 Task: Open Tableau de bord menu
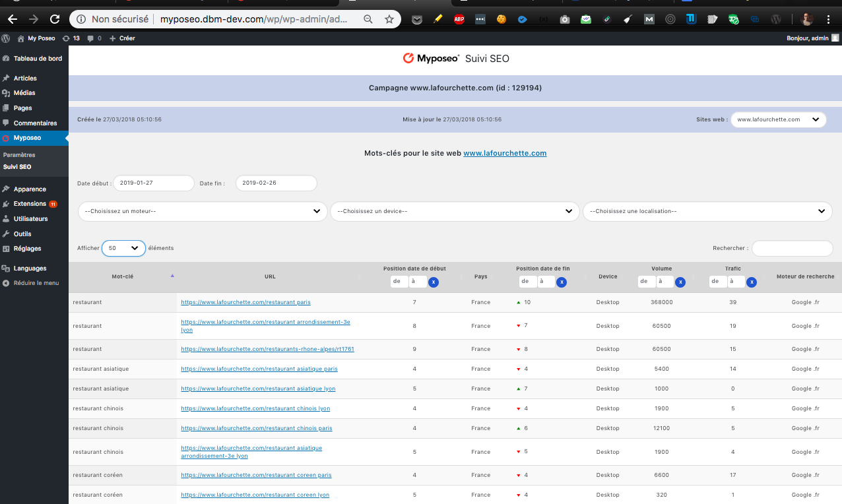tap(34, 59)
